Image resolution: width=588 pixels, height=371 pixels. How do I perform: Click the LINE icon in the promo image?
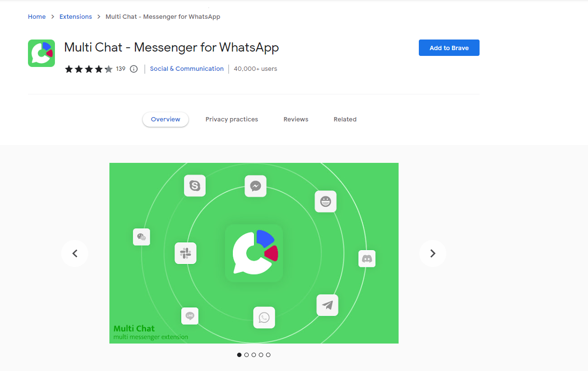(190, 316)
